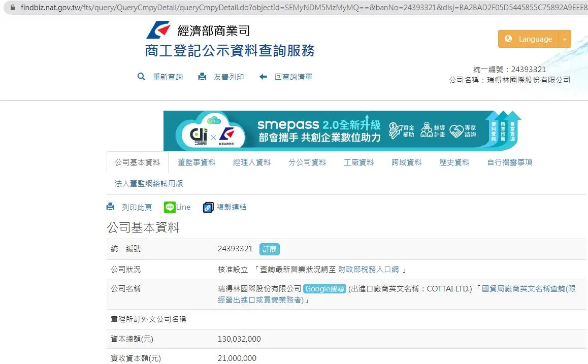This screenshot has height=364, width=588.
Task: Click the printer icon beside 友善列印
Action: [202, 77]
